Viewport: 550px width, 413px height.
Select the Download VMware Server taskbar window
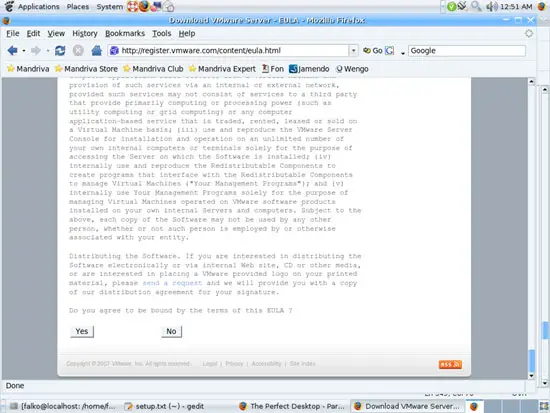point(407,406)
